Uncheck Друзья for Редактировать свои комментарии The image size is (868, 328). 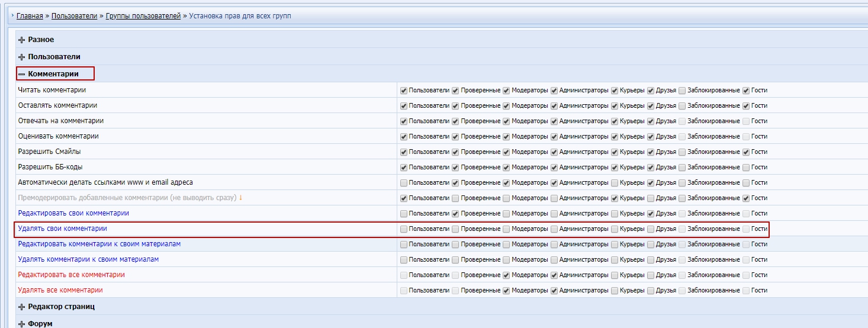[x=651, y=214]
